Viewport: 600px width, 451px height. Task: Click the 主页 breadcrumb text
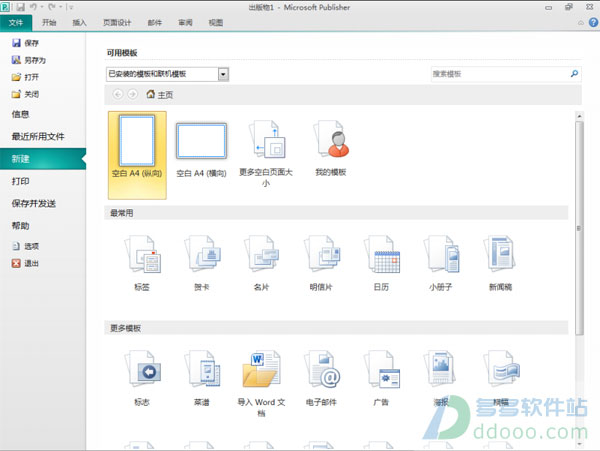tap(165, 94)
